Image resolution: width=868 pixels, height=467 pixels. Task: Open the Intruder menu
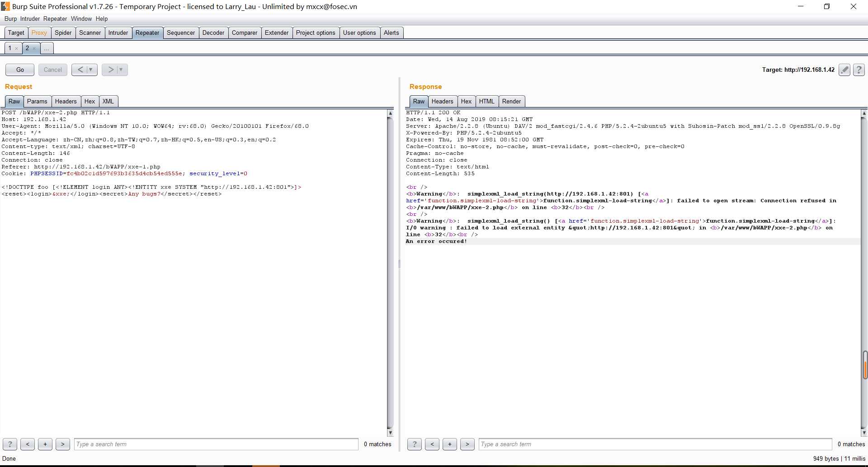[30, 19]
